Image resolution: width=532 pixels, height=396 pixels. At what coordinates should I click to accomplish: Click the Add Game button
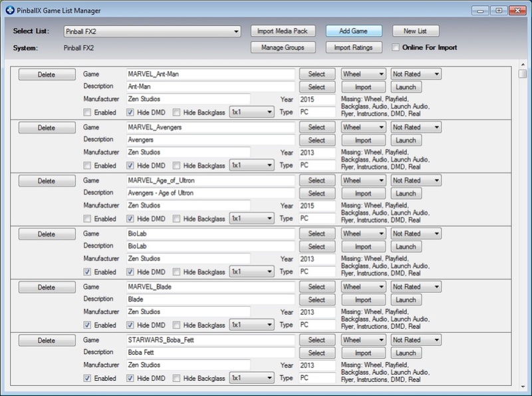pos(354,31)
